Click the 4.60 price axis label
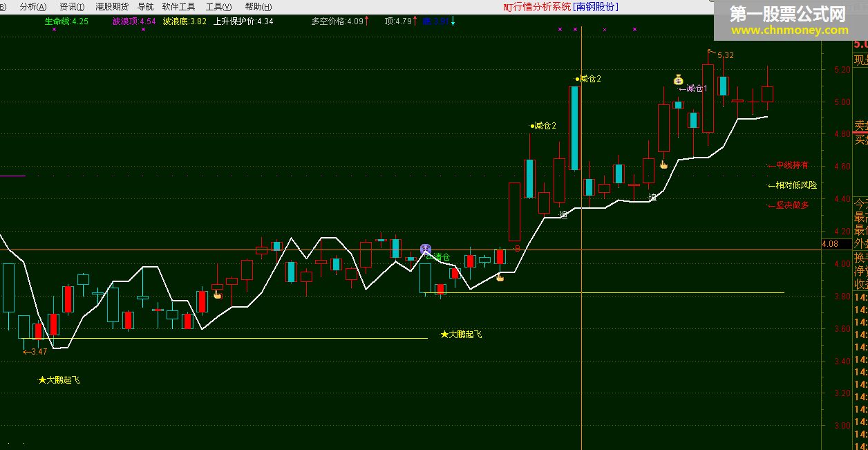The width and height of the screenshot is (868, 450). tap(842, 167)
